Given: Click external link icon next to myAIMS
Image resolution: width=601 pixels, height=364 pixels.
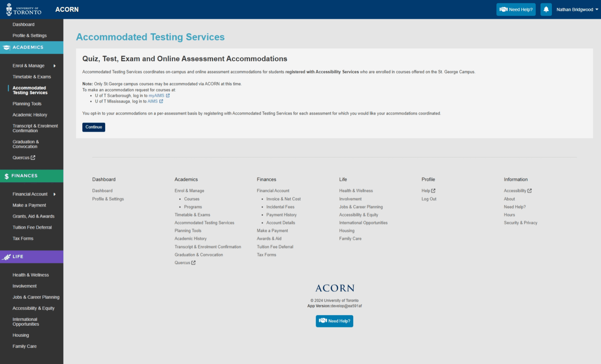Looking at the screenshot, I should click(168, 96).
